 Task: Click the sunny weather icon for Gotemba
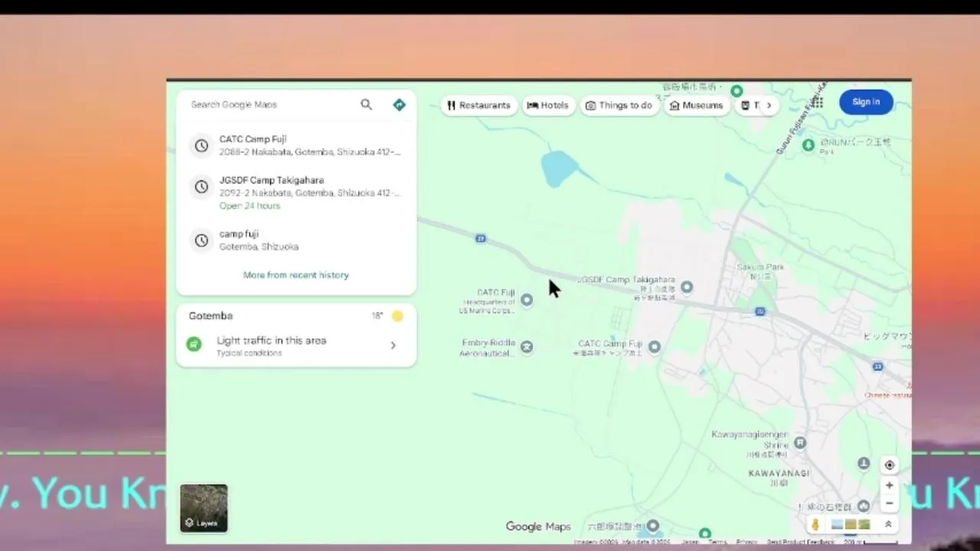[397, 315]
